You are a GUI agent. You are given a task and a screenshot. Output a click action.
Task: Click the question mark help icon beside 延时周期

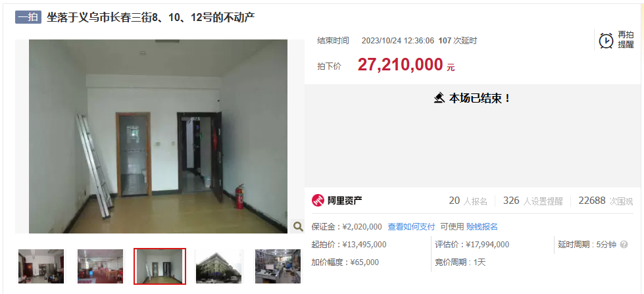coord(624,245)
